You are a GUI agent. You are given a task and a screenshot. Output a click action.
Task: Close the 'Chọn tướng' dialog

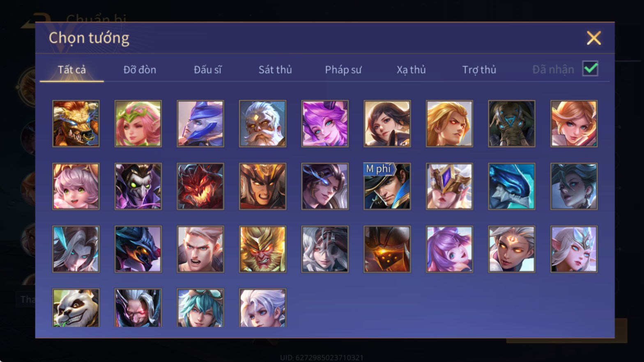pyautogui.click(x=594, y=38)
